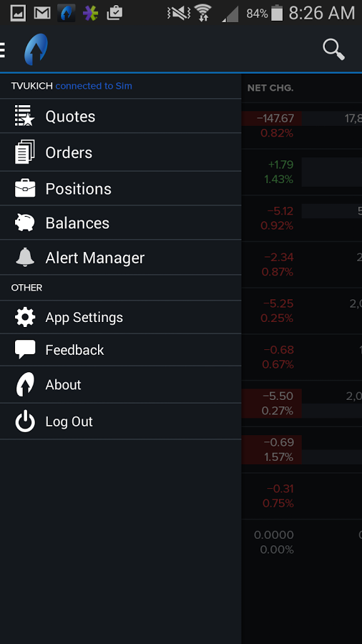Tap the Quotes star-list icon

(x=24, y=116)
